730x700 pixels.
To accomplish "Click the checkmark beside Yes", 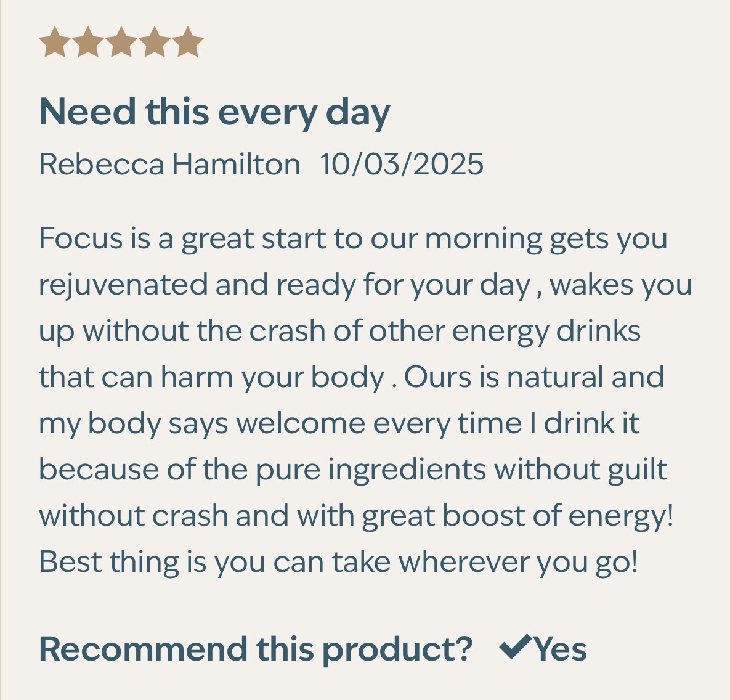I will 515,648.
